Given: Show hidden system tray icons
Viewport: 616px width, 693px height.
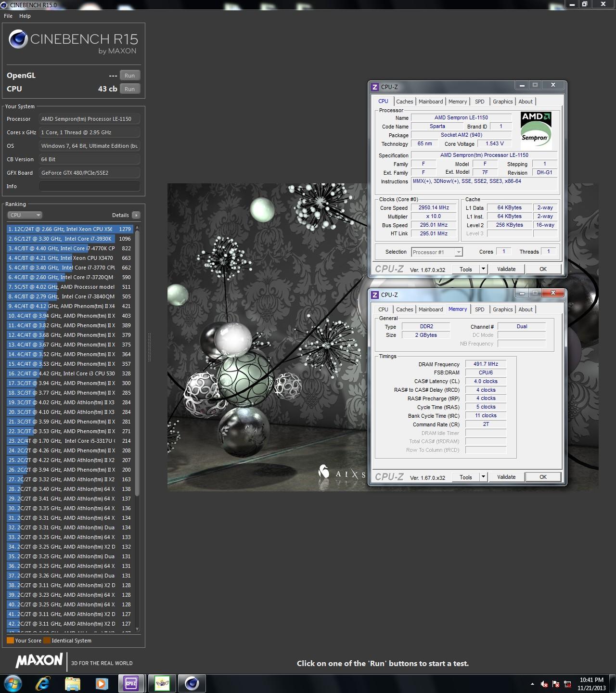Looking at the screenshot, I should (532, 684).
